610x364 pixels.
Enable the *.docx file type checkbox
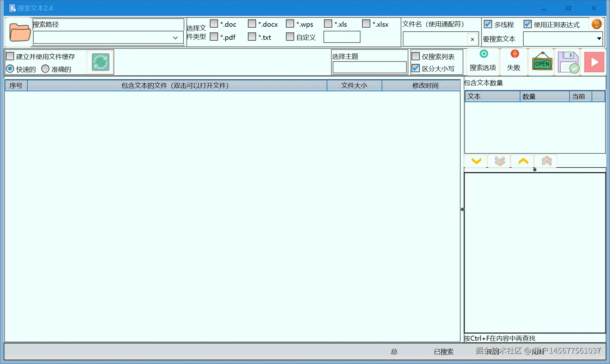click(252, 24)
